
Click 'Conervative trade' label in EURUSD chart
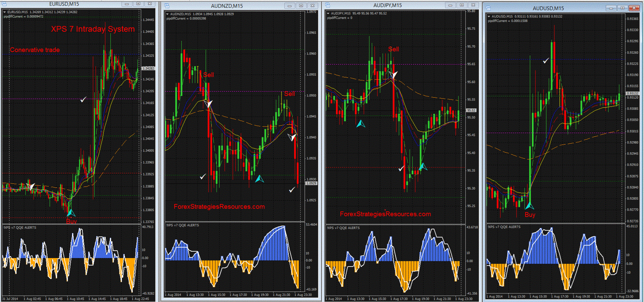coord(35,50)
